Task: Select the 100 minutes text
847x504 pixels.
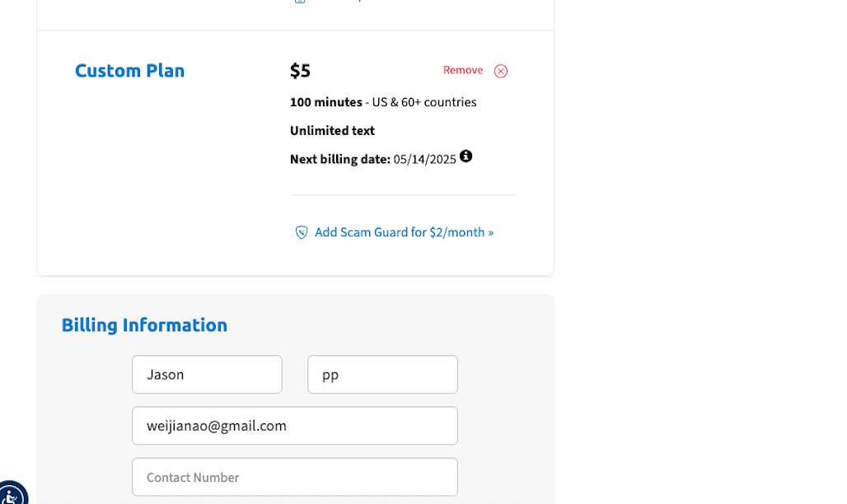Action: tap(326, 102)
